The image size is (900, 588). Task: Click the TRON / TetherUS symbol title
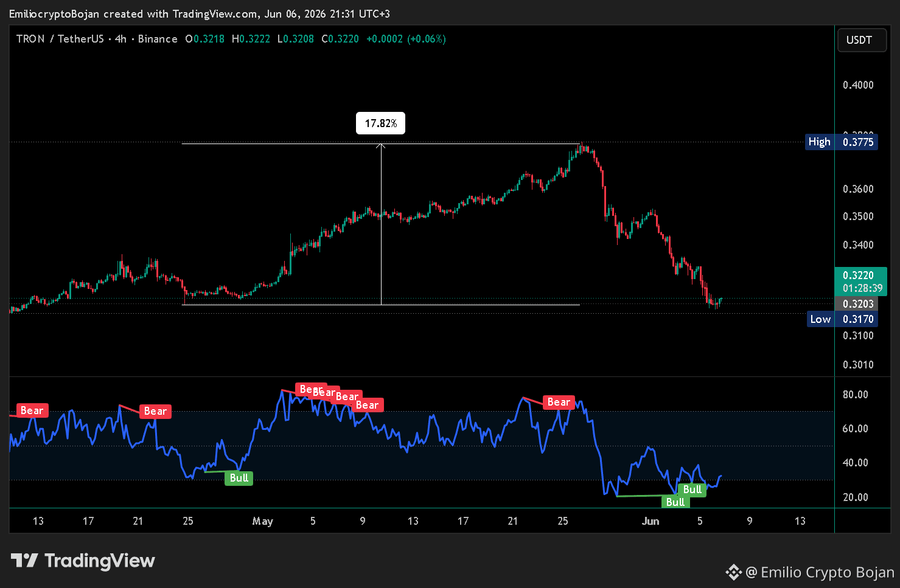coord(60,39)
